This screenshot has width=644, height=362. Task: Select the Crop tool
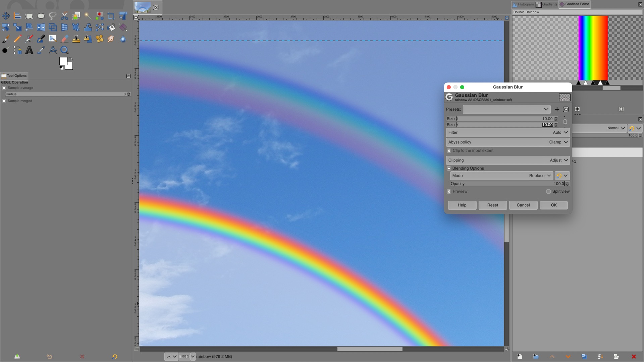click(x=111, y=16)
